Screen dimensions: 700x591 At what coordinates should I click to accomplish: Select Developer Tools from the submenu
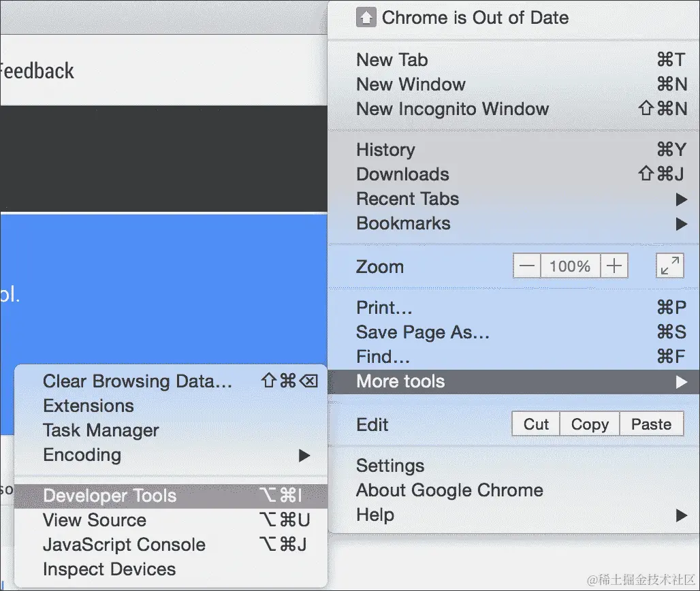[x=109, y=496]
